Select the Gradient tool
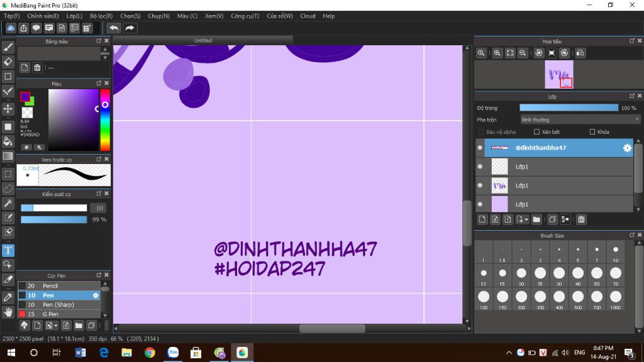The height and width of the screenshot is (362, 644). (x=8, y=156)
